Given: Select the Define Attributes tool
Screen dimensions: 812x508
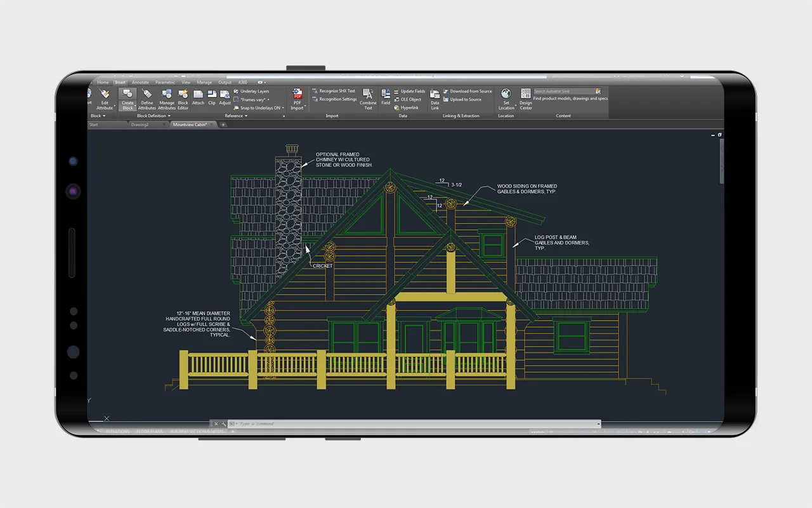Looking at the screenshot, I should pos(147,99).
